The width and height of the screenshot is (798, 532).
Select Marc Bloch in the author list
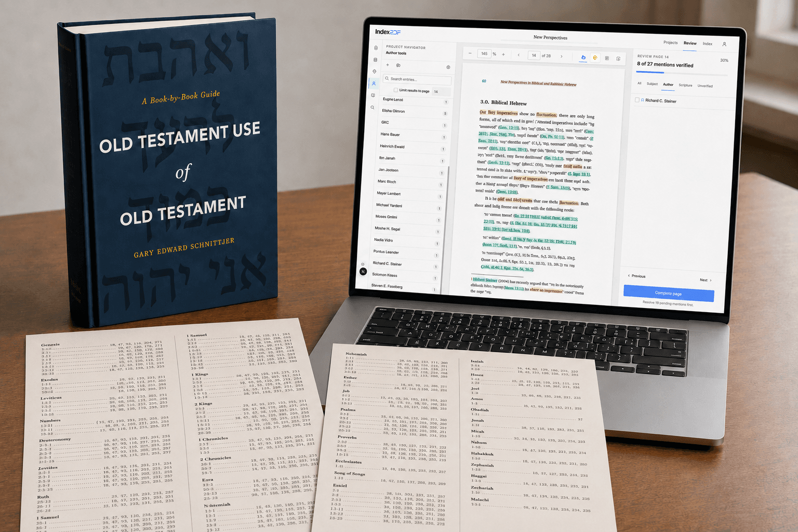(x=410, y=183)
